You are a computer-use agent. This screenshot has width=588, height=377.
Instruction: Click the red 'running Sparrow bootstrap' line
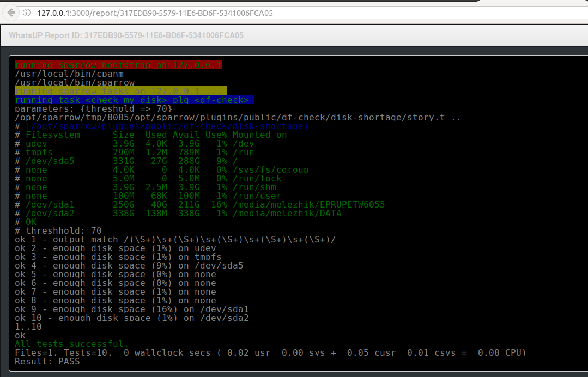point(118,65)
